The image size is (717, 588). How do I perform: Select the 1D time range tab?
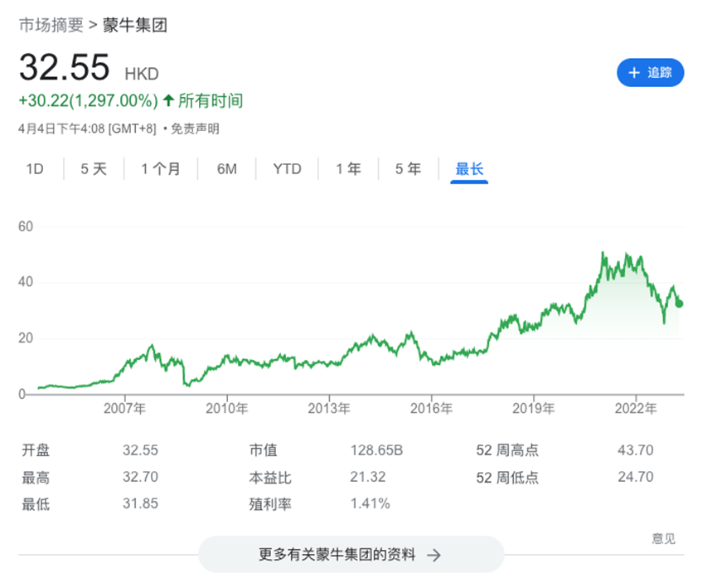point(34,169)
